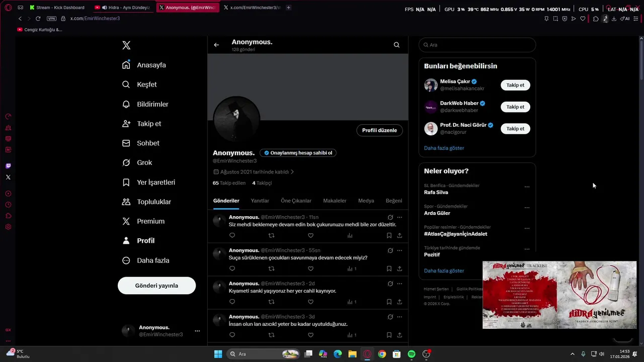
Task: Open more options on 'Kıyameti sanki' post
Action: tap(399, 284)
